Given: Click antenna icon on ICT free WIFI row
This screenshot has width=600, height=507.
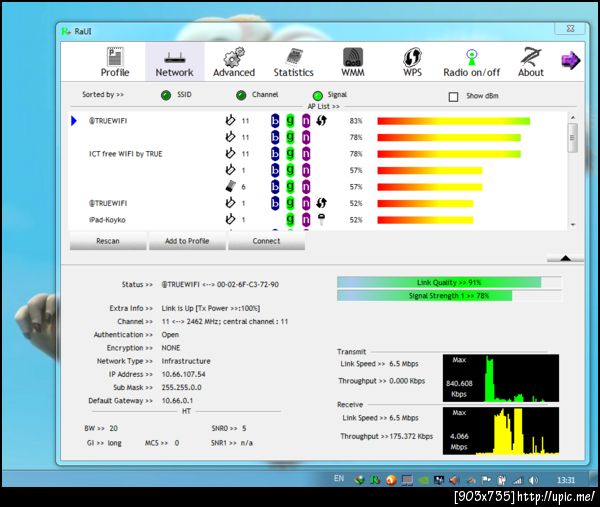Looking at the screenshot, I should [x=230, y=153].
